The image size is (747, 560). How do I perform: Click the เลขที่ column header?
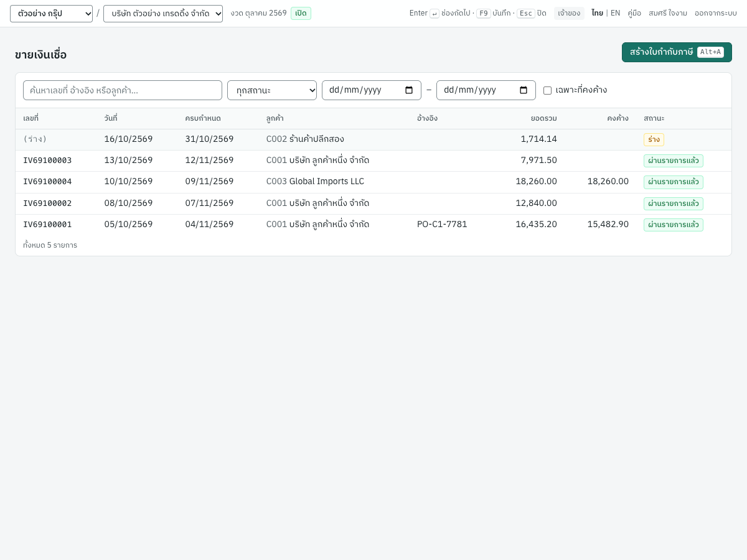[x=31, y=118]
